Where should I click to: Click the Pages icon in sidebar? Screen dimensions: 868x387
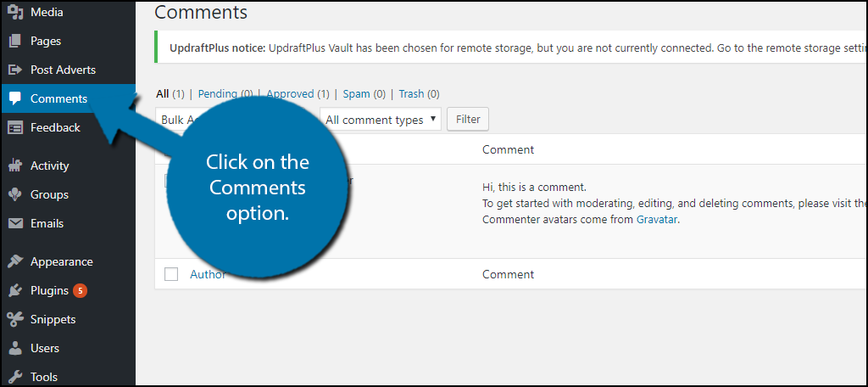point(15,41)
